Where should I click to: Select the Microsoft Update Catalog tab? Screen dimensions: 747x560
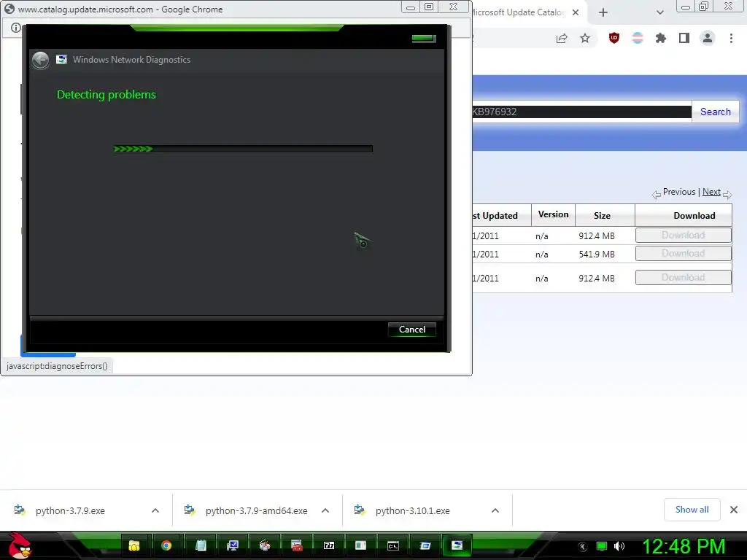tap(519, 12)
